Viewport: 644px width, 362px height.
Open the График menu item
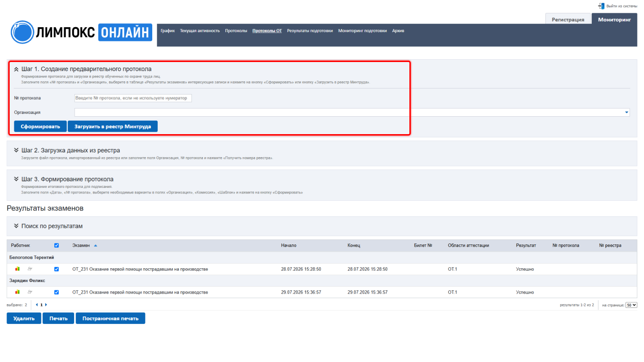coord(168,31)
